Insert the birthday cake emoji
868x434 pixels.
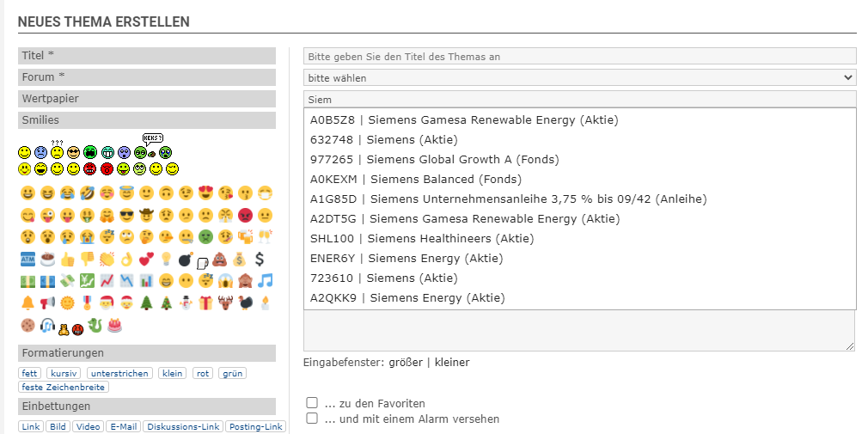(114, 325)
